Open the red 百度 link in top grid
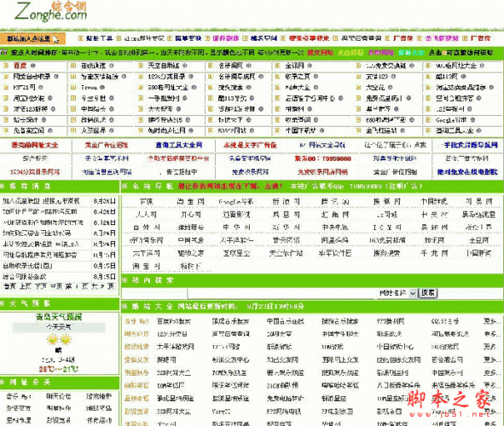 [20, 66]
